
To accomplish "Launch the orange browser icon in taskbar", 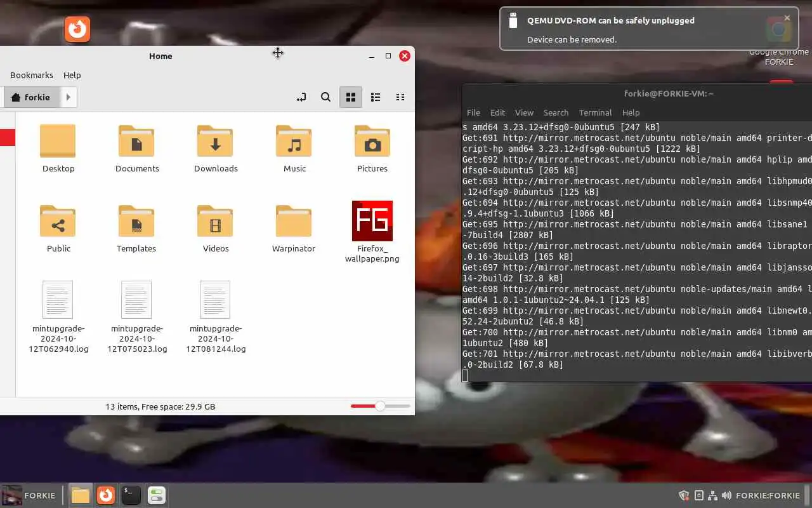I will 106,495.
